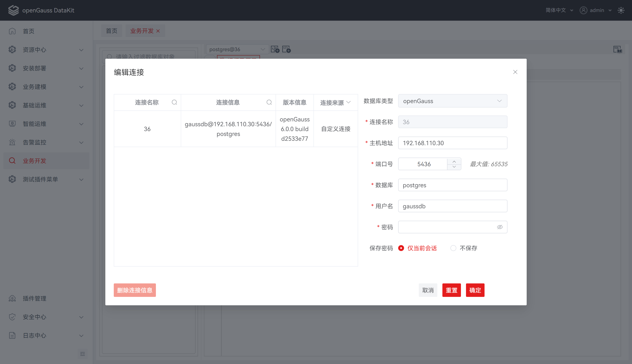632x364 pixels.
Task: Select the 不保存 radio option
Action: (x=453, y=248)
